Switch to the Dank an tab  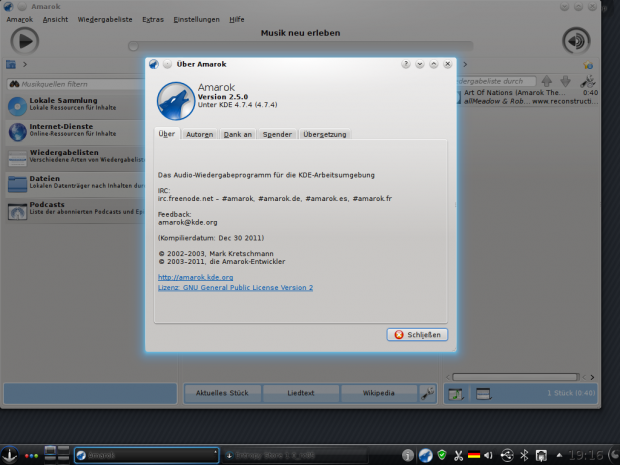pyautogui.click(x=238, y=134)
